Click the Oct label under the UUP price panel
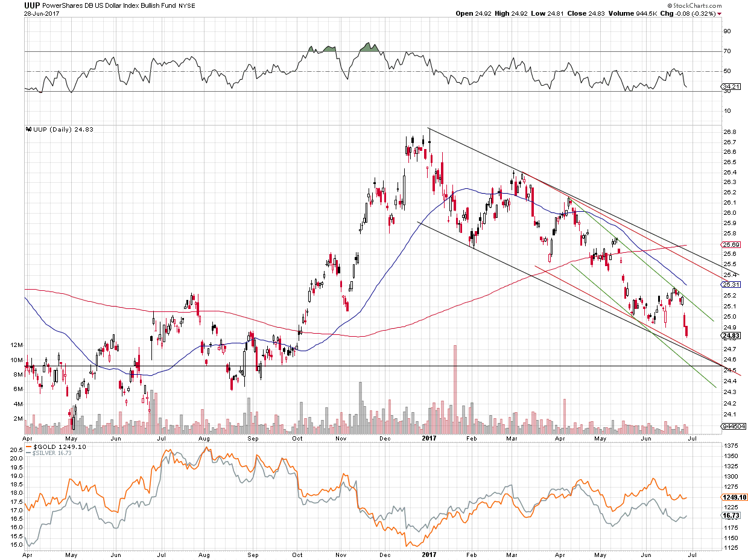 (x=297, y=438)
